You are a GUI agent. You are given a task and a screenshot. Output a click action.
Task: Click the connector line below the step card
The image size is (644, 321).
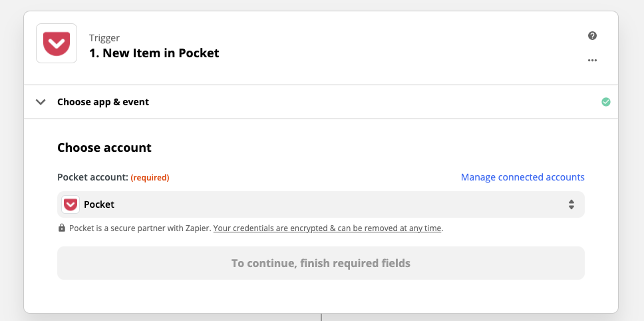click(321, 317)
